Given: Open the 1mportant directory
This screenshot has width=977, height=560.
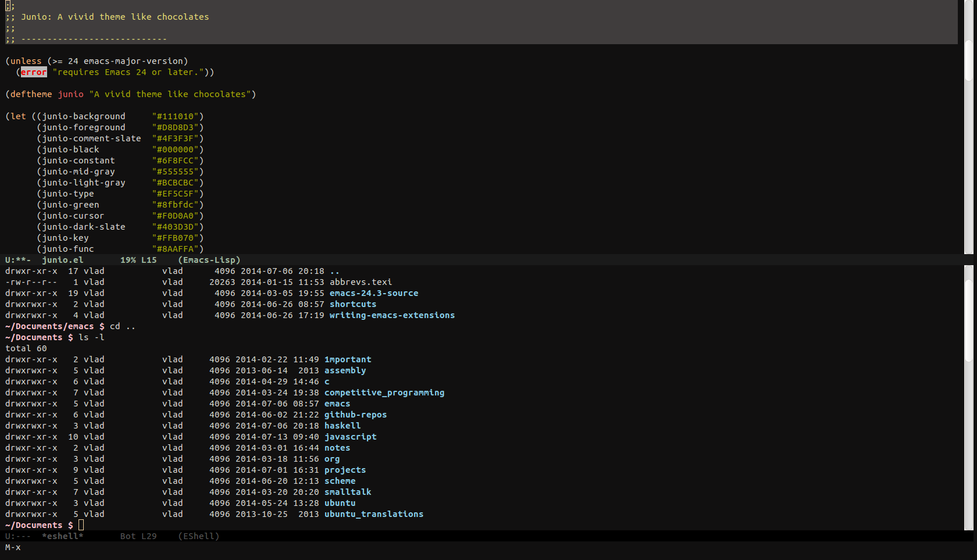Looking at the screenshot, I should [348, 359].
